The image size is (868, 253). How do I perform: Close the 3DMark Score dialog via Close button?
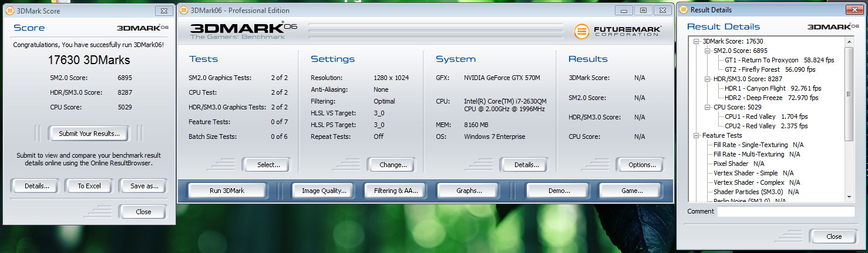click(x=143, y=212)
